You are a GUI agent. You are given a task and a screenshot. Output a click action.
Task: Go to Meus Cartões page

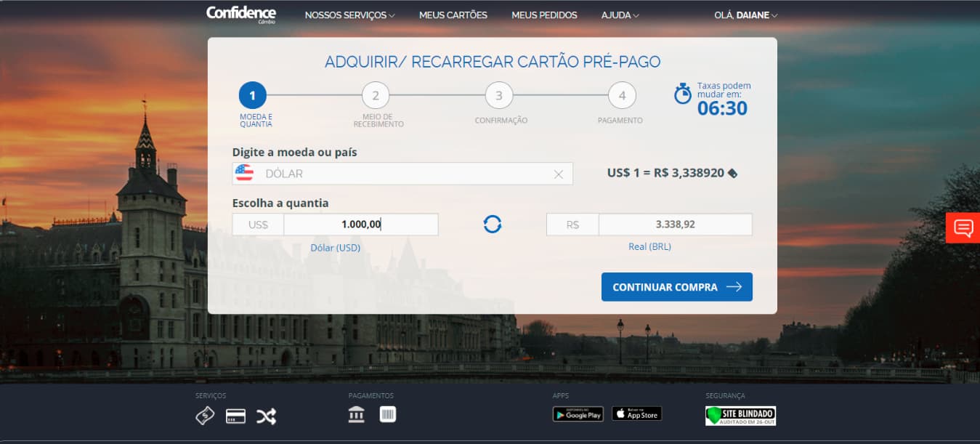click(x=453, y=15)
